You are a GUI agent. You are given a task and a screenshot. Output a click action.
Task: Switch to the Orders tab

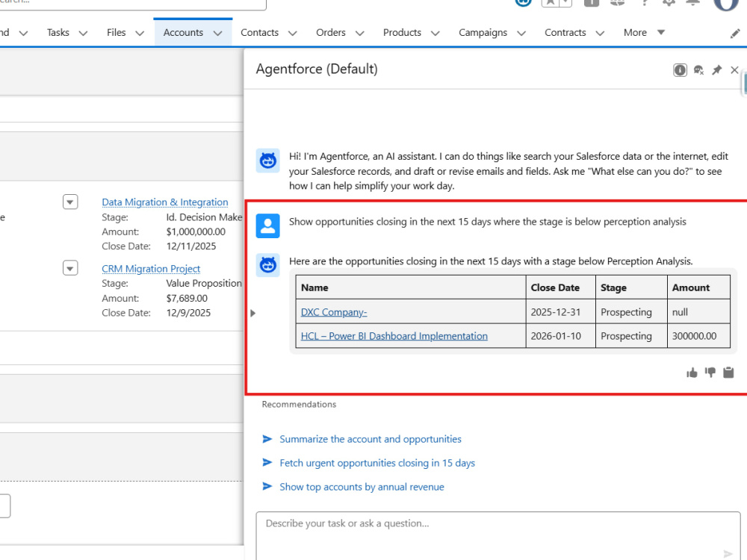pyautogui.click(x=331, y=32)
